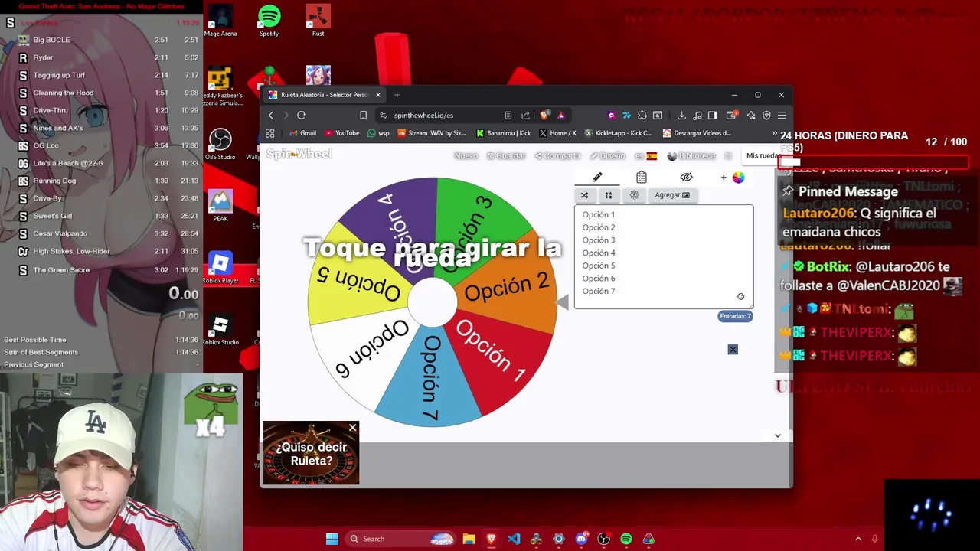Toggle the browser sidebar panel

[712, 115]
